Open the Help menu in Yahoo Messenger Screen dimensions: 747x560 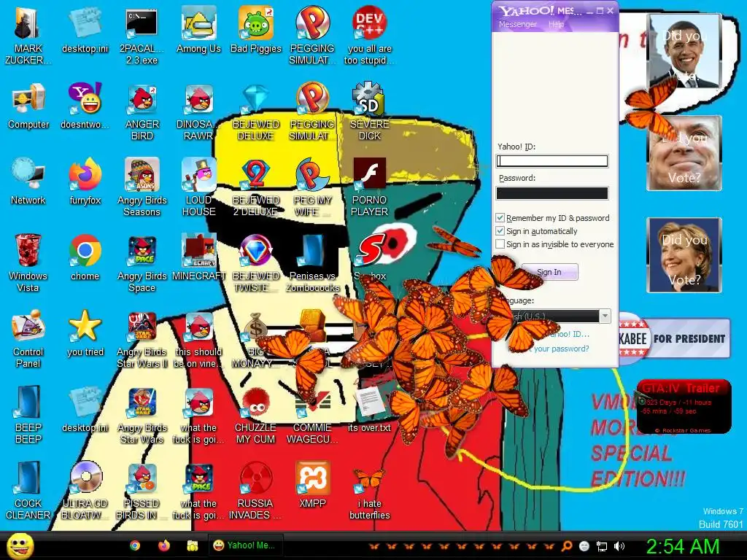click(x=556, y=24)
